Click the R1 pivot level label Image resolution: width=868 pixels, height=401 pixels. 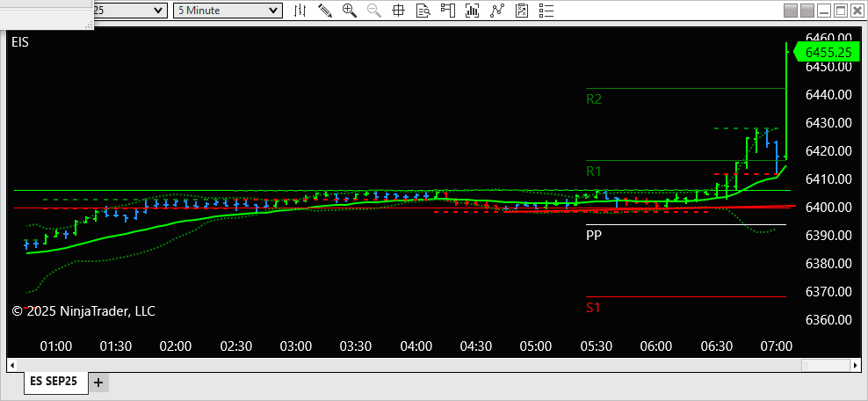[593, 171]
